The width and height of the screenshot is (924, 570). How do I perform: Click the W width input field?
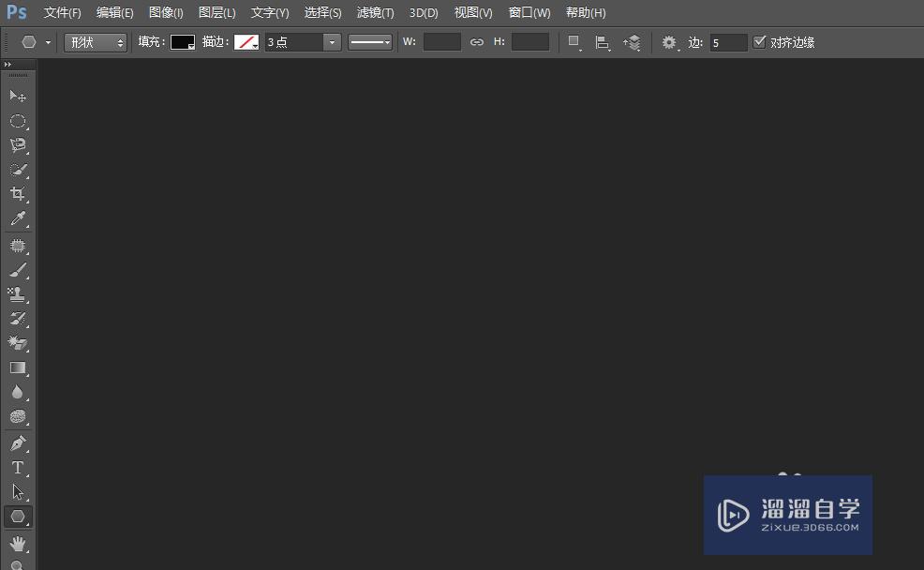click(442, 42)
